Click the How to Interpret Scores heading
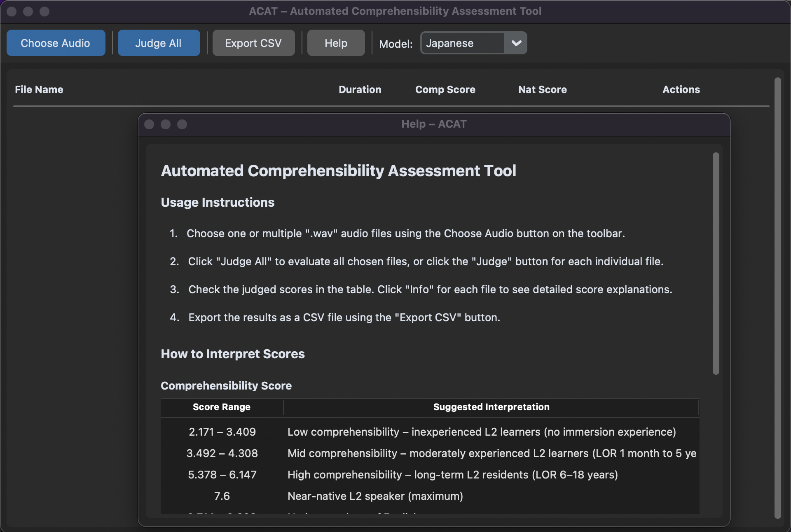This screenshot has height=532, width=791. point(233,354)
